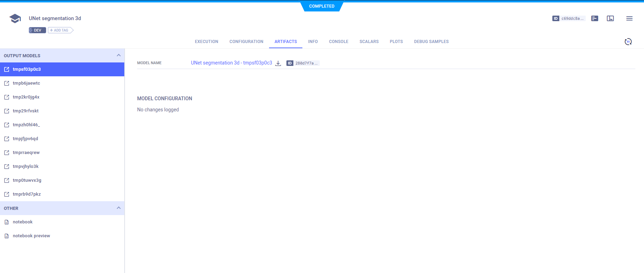Toggle the auto-refresh icon
The image size is (644, 273).
click(x=628, y=42)
